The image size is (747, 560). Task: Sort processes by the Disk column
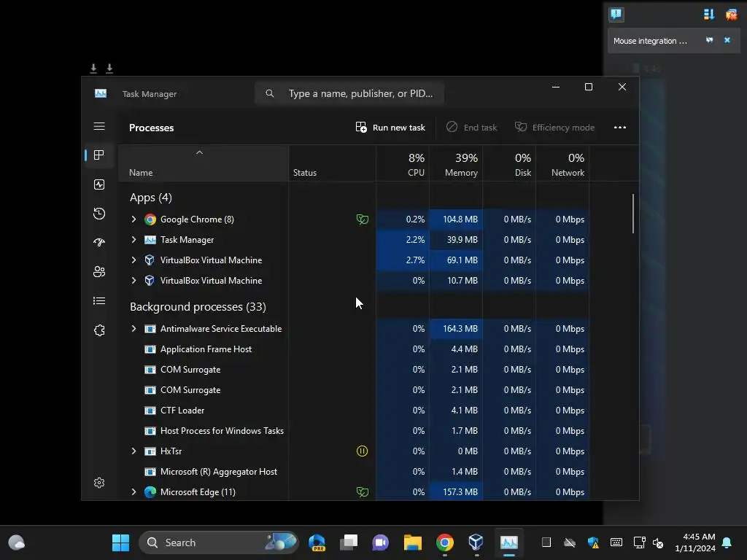pos(509,163)
